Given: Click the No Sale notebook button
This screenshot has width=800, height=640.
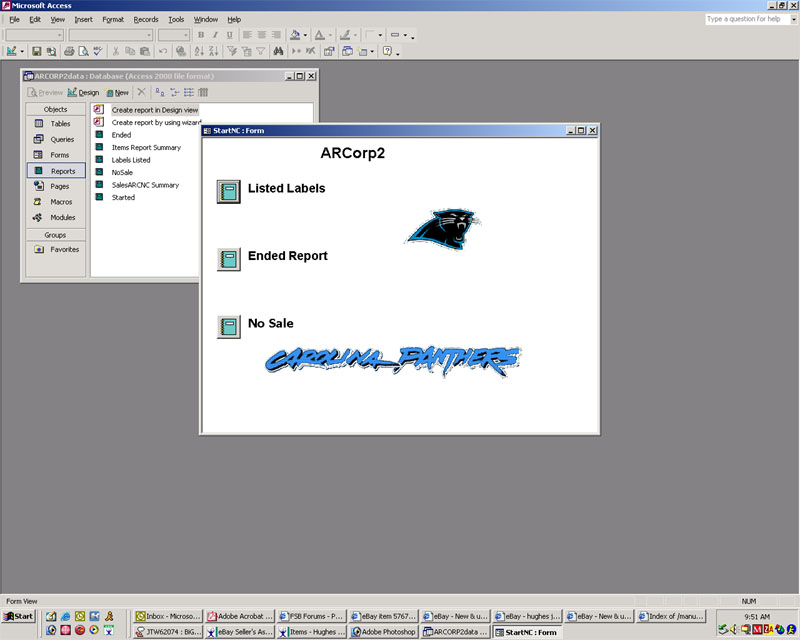Looking at the screenshot, I should click(229, 327).
